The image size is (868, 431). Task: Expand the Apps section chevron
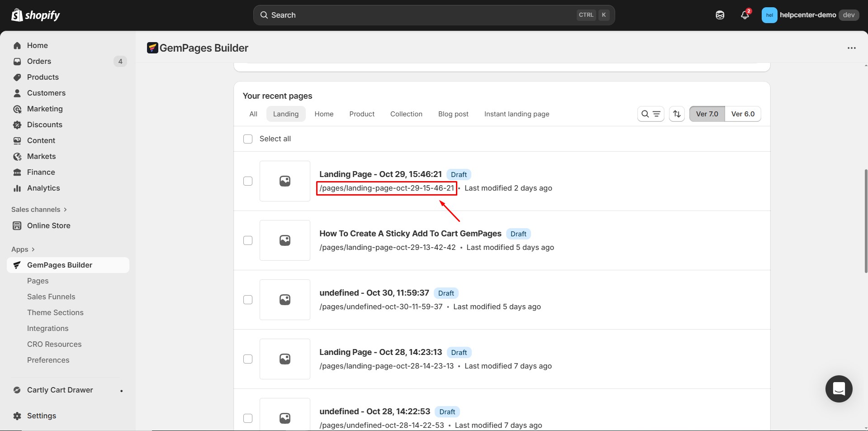tap(33, 249)
